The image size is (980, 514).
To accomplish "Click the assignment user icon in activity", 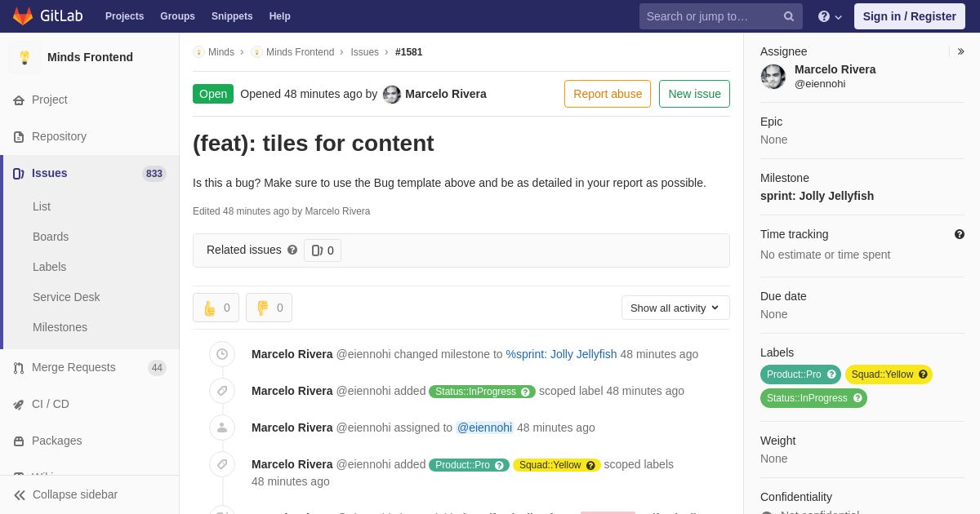I will coord(222,428).
